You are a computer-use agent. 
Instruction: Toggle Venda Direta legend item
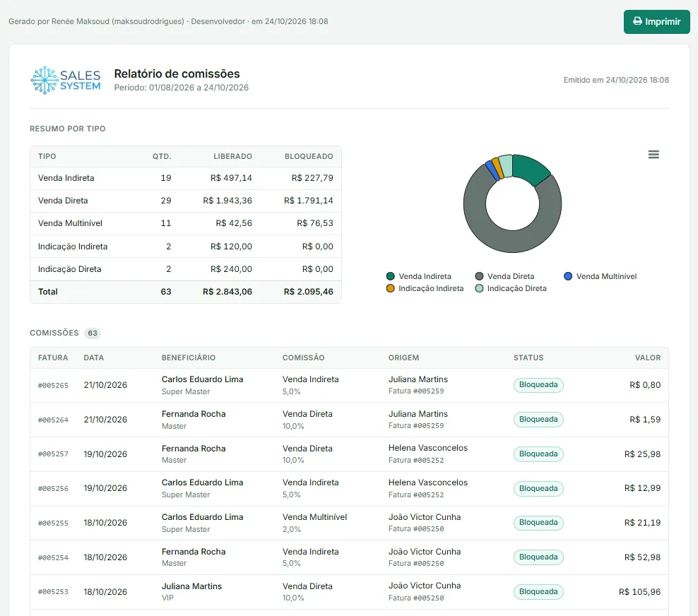(505, 276)
